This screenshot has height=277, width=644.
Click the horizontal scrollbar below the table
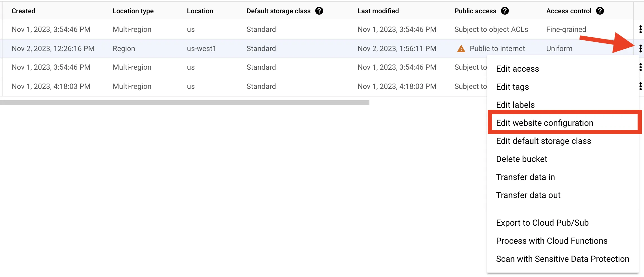point(185,102)
